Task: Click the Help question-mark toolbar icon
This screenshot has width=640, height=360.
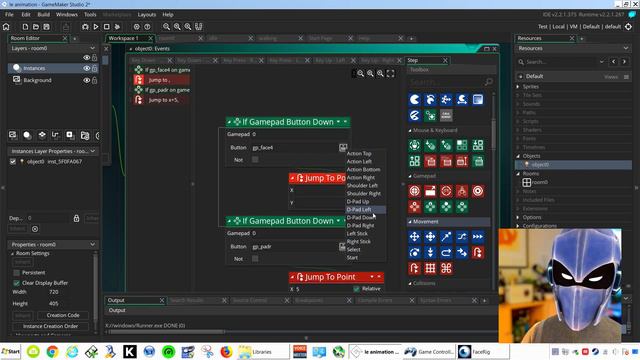Action: coord(147,27)
